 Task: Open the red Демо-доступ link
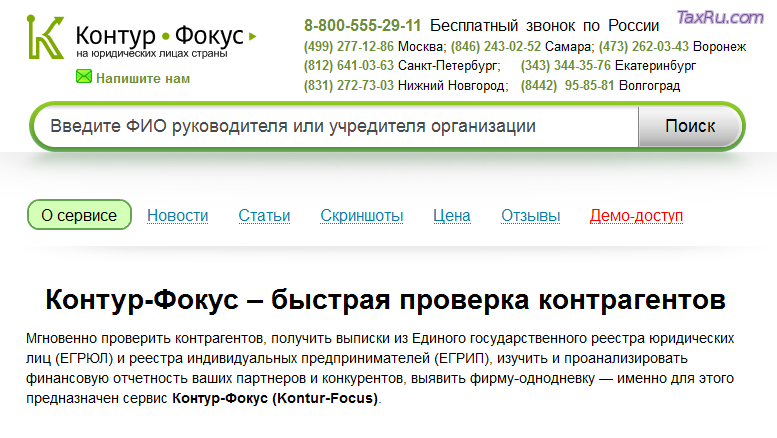[x=636, y=216]
